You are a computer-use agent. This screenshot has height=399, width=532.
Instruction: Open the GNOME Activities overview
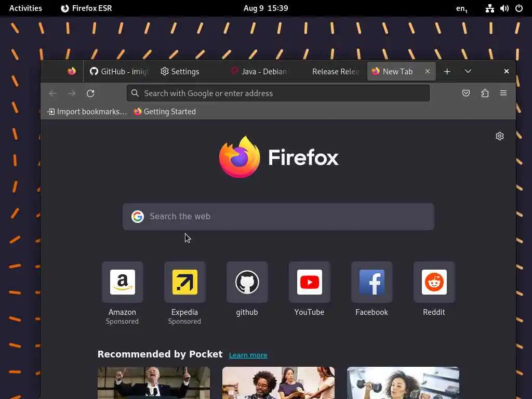pos(25,8)
